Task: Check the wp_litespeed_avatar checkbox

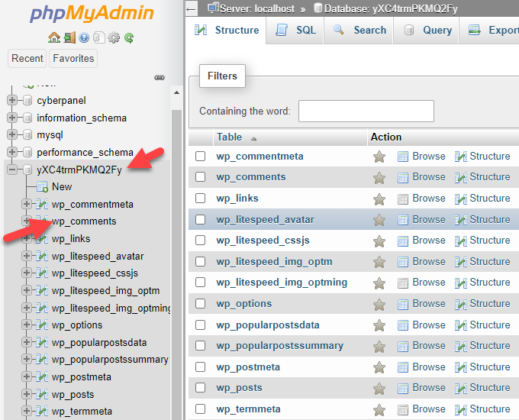Action: (200, 219)
